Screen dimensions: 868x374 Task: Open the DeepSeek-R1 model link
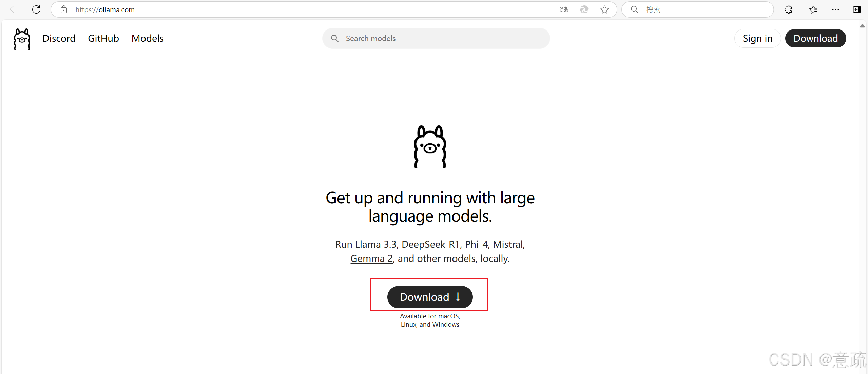[x=430, y=244]
